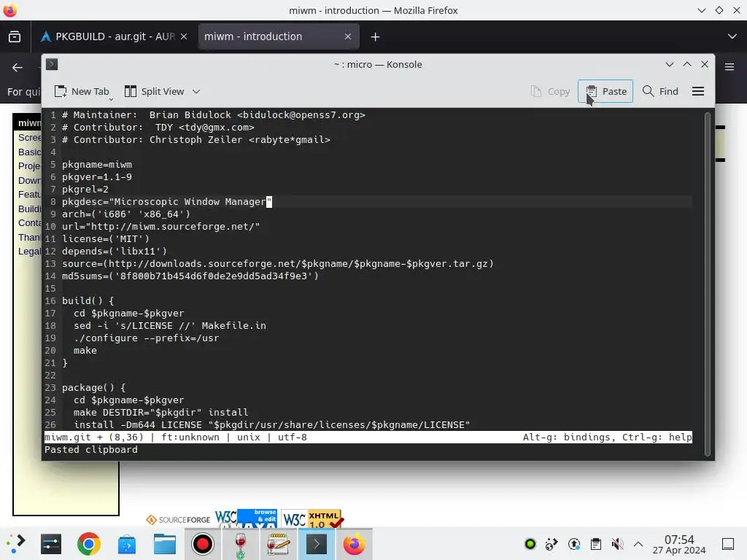Viewport: 747px width, 560px height.
Task: Click the Konsole vertical scrollbar
Action: click(707, 284)
